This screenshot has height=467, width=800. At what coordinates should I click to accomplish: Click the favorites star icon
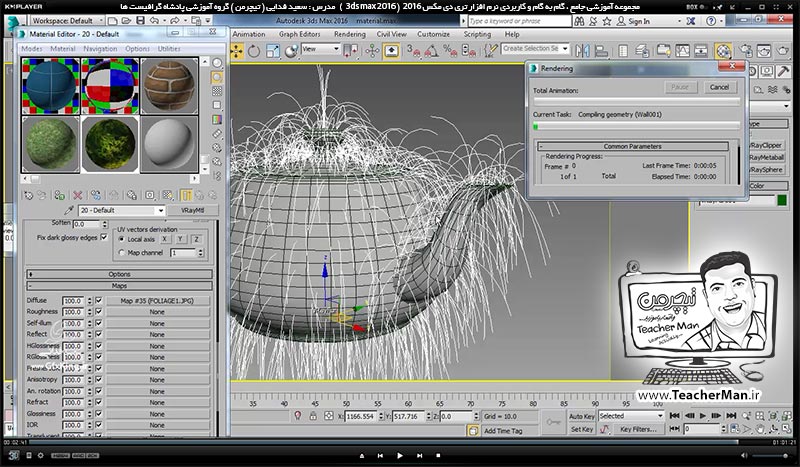tap(607, 21)
